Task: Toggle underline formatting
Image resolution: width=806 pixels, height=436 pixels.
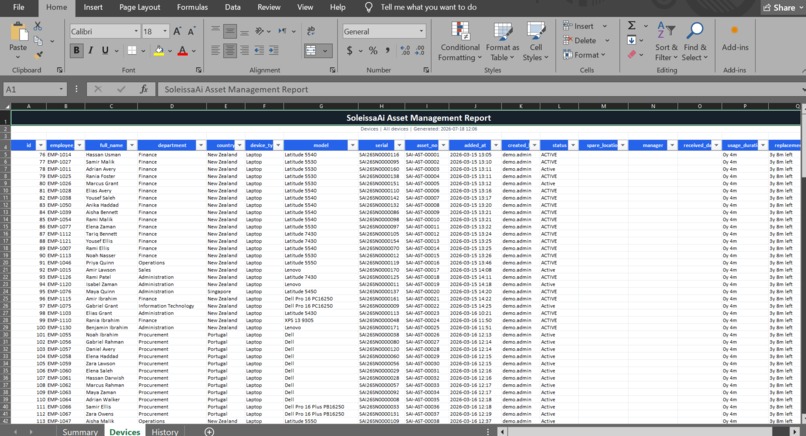Action: 105,50
